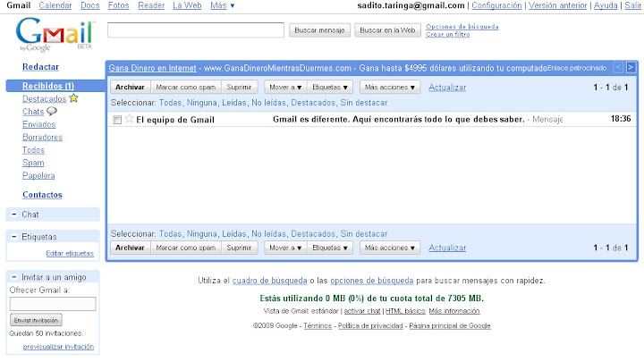This screenshot has height=362, width=644.
Task: Collapse the Invitar a un amigo panel
Action: click(14, 276)
